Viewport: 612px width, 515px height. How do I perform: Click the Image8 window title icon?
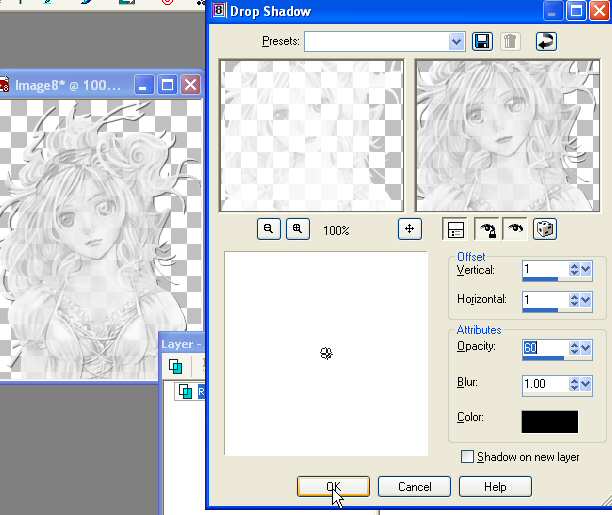tap(4, 86)
